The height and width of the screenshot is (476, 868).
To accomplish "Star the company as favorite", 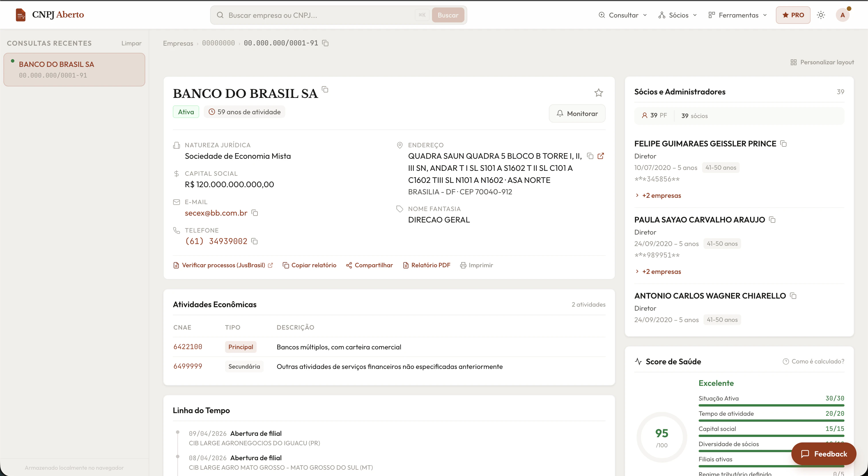I will click(x=599, y=93).
